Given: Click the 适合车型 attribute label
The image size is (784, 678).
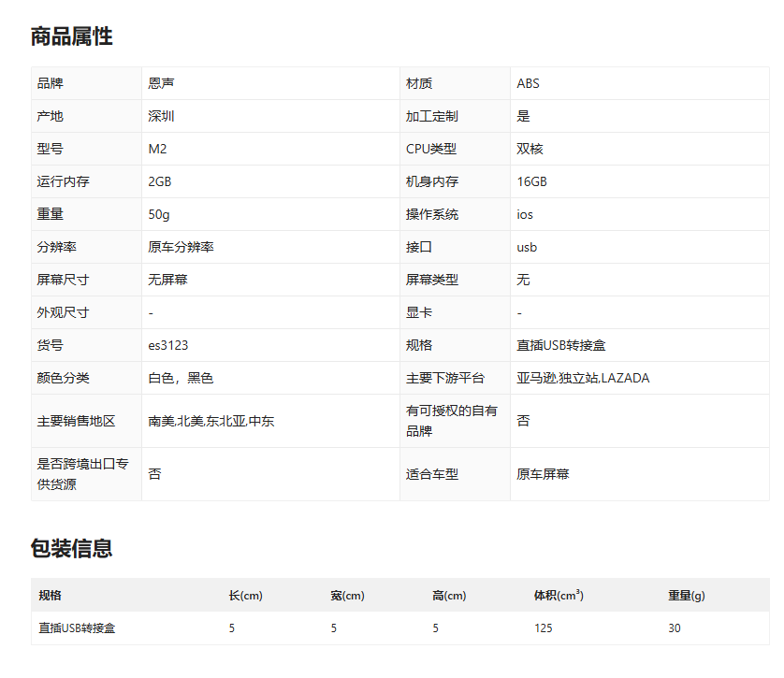Looking at the screenshot, I should [x=432, y=474].
